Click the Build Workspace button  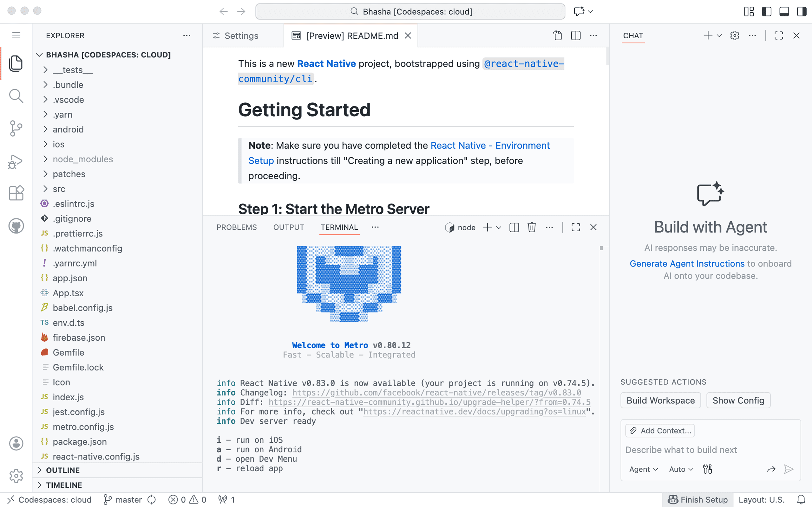pos(660,400)
